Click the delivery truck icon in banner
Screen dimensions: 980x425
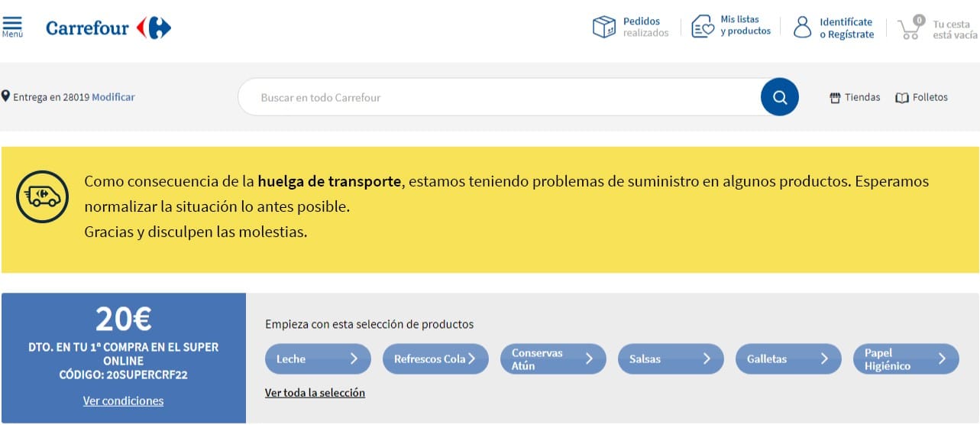point(42,196)
